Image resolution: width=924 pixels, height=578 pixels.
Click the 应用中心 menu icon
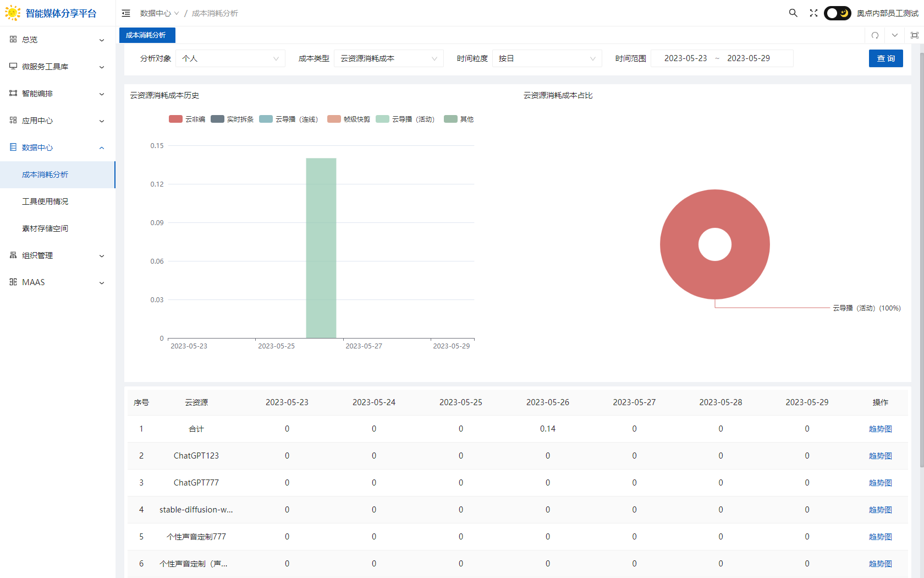[x=13, y=120]
